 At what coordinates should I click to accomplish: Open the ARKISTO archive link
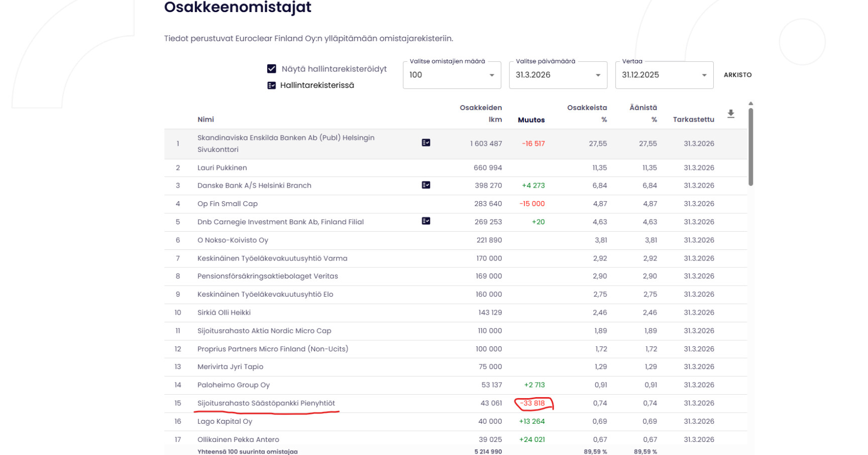tap(737, 75)
